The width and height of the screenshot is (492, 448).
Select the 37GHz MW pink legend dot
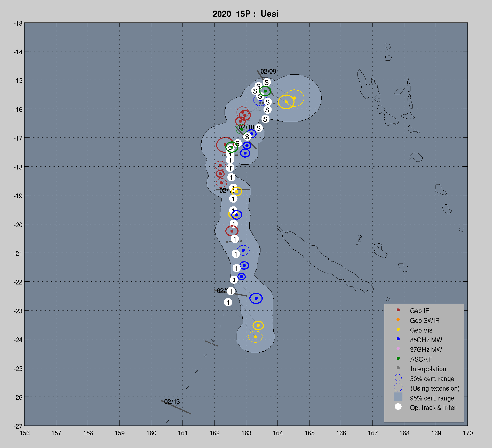[398, 349]
